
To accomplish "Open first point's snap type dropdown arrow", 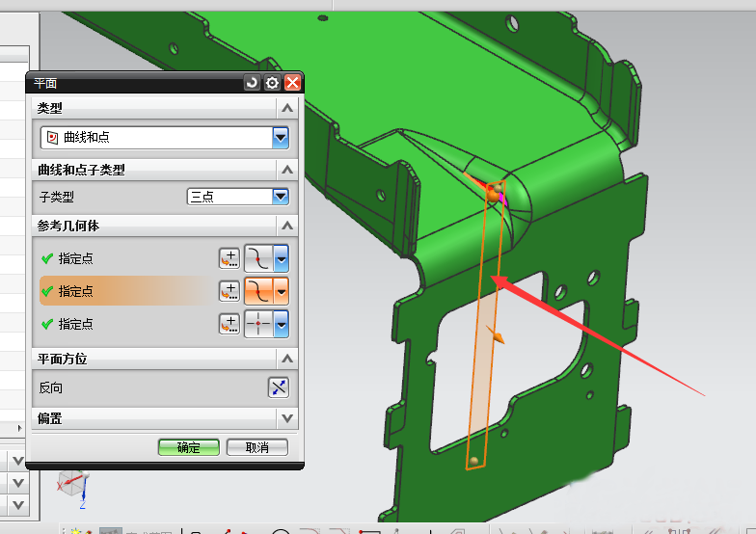I will coord(282,258).
